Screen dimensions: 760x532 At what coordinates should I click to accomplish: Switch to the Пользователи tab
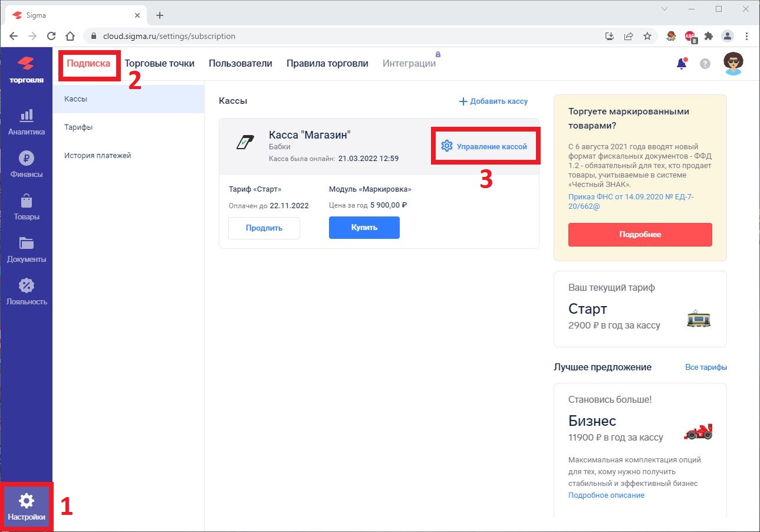point(240,63)
